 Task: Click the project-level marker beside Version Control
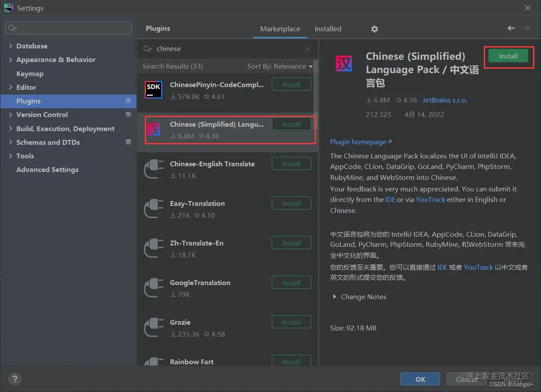pos(129,114)
